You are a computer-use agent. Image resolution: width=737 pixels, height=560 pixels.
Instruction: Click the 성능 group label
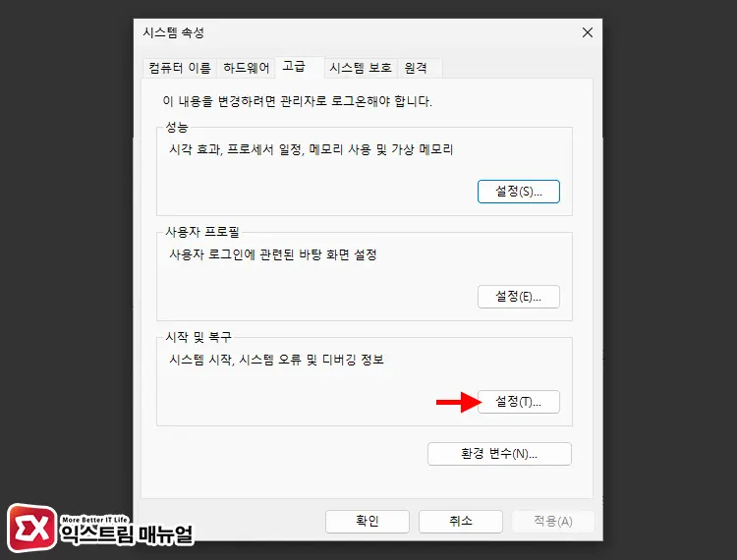coord(177,127)
